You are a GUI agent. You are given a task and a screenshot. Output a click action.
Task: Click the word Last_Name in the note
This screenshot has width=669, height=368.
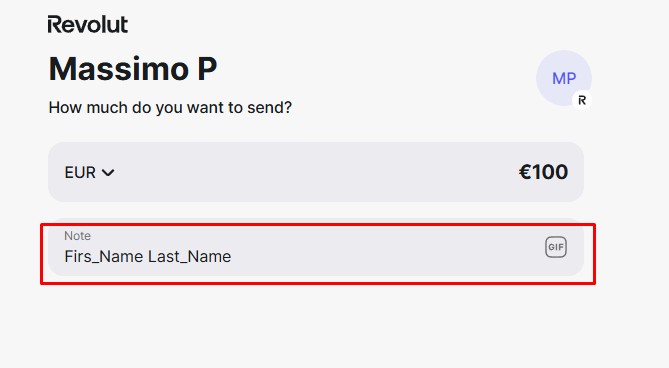click(189, 256)
